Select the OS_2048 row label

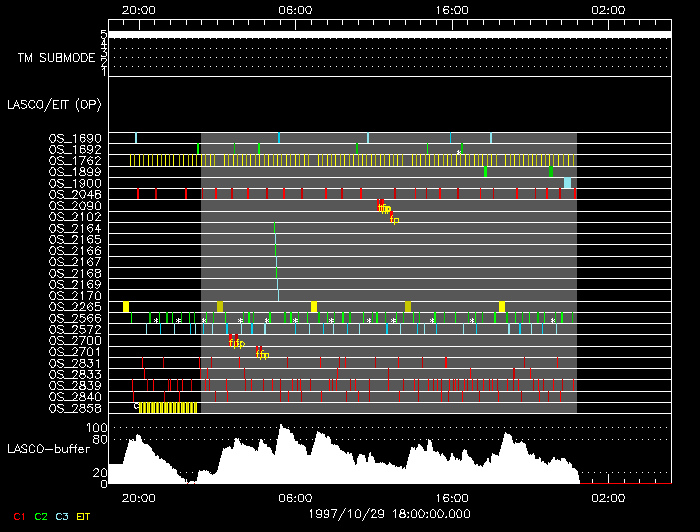coord(75,194)
